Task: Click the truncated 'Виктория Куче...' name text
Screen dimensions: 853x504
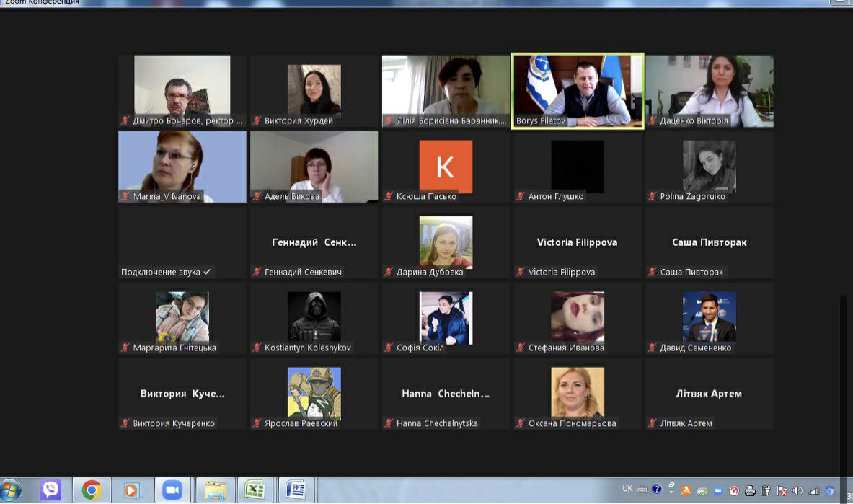Action: (182, 394)
